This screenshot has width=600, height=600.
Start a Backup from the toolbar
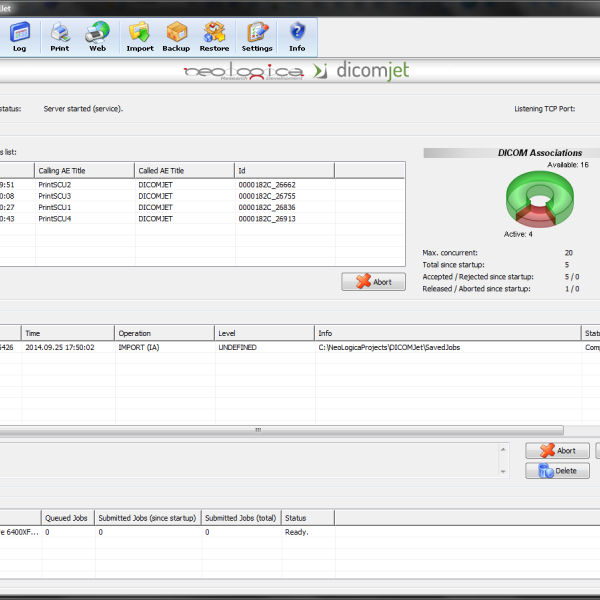click(176, 35)
